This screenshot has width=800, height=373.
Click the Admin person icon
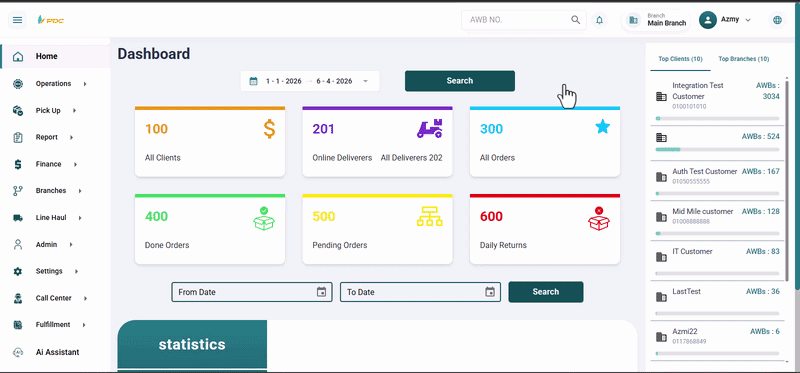click(x=18, y=244)
